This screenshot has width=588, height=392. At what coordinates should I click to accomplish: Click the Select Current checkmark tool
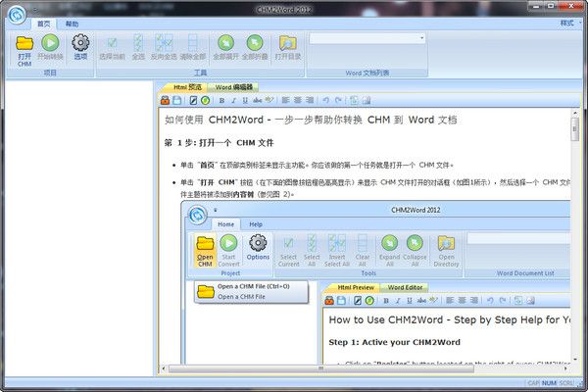(112, 43)
